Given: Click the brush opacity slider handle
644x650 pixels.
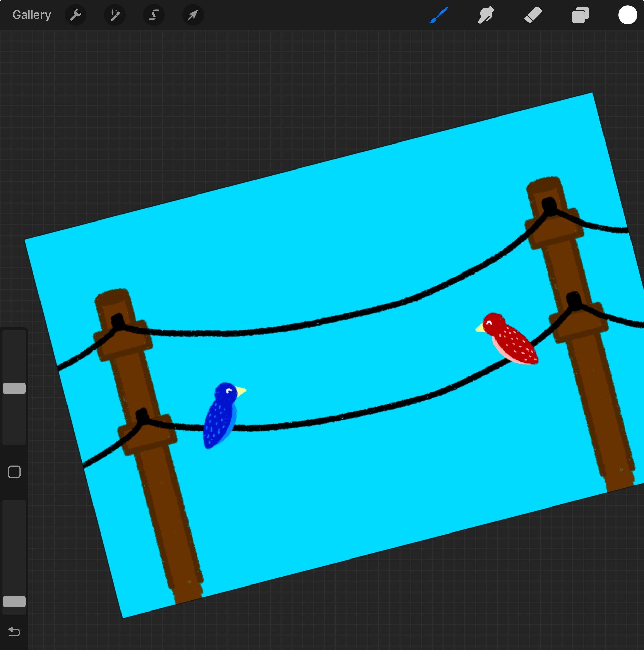Looking at the screenshot, I should tap(14, 601).
